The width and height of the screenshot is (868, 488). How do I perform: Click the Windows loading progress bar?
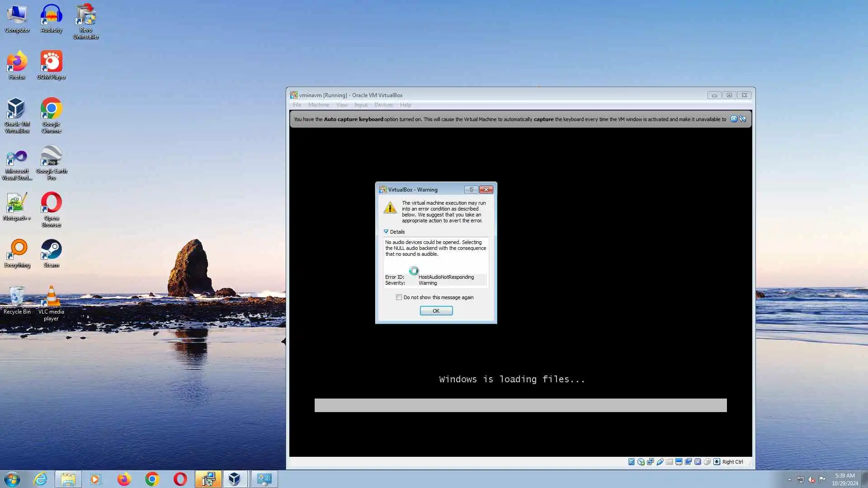point(520,405)
